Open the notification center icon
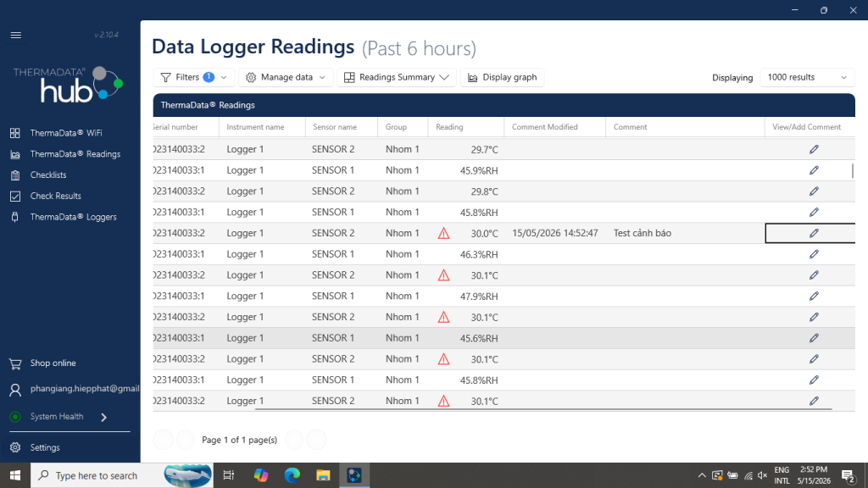This screenshot has width=868, height=488. 849,475
